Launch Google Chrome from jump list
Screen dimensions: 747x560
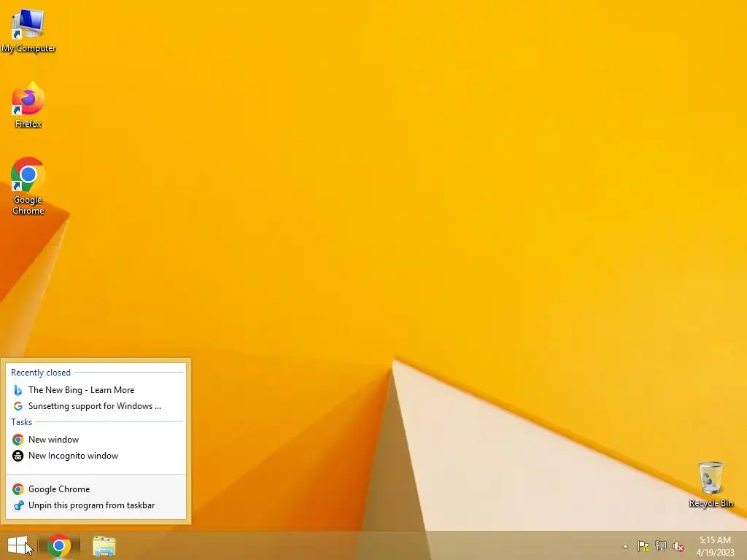coord(96,489)
